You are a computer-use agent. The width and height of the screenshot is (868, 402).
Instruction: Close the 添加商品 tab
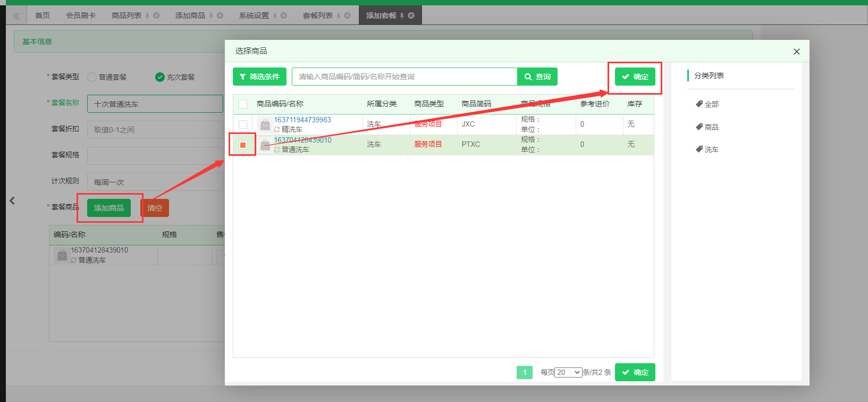[x=220, y=15]
